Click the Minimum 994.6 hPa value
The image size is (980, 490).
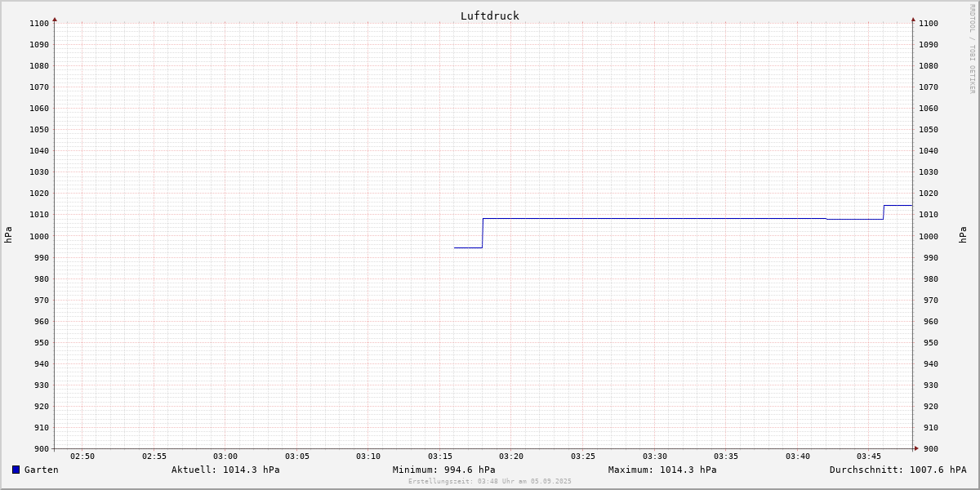coord(443,470)
